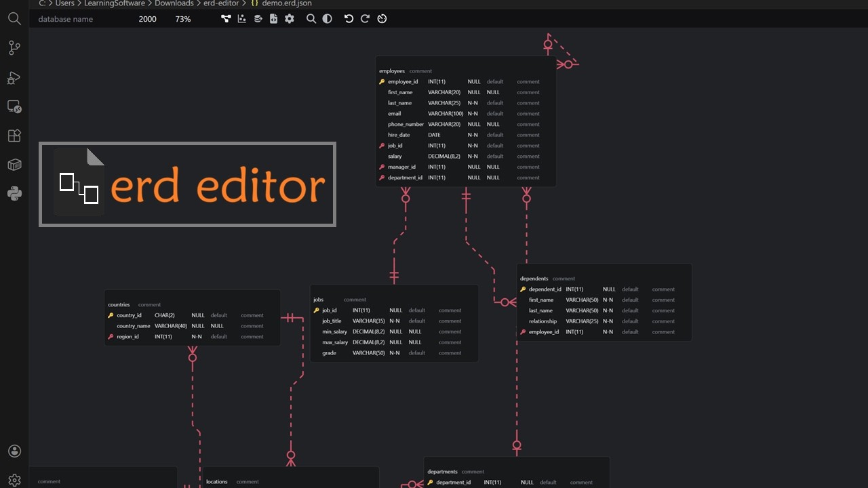Click the zoom level 73%
Image resolution: width=868 pixels, height=488 pixels.
pos(183,19)
